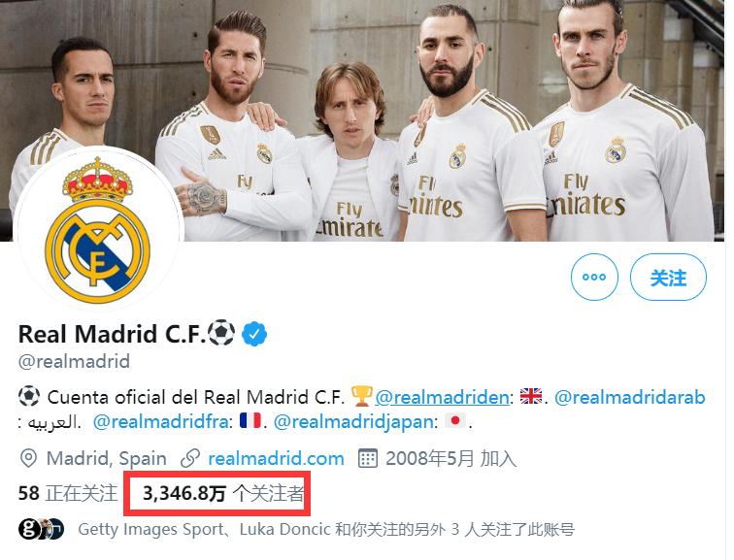Open the realmadrid.com website link
Image resolution: width=734 pixels, height=560 pixels.
click(276, 458)
